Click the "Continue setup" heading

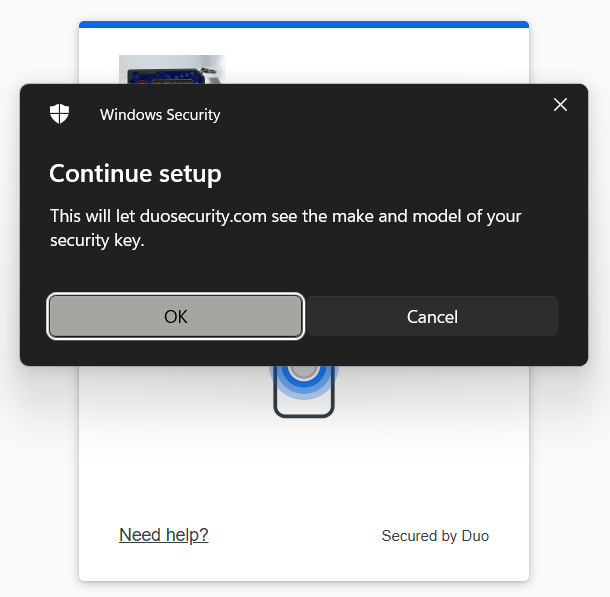(135, 174)
